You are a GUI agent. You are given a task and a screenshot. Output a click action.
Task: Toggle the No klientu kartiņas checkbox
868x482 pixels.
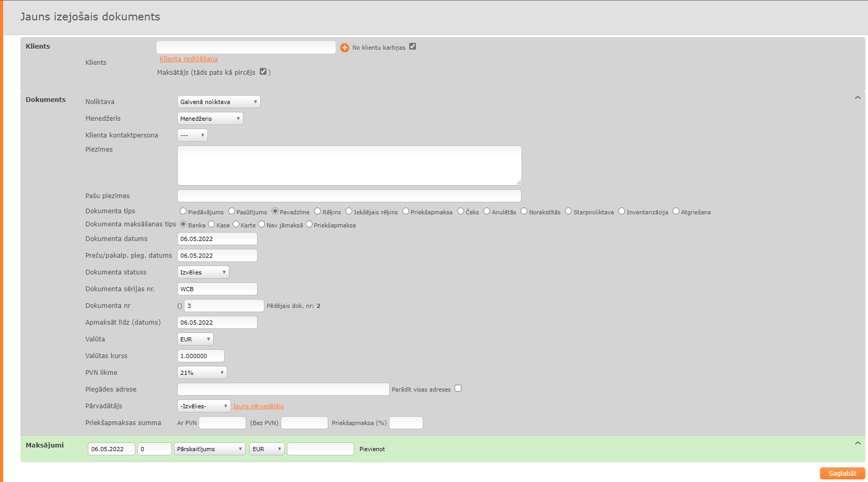click(x=412, y=47)
